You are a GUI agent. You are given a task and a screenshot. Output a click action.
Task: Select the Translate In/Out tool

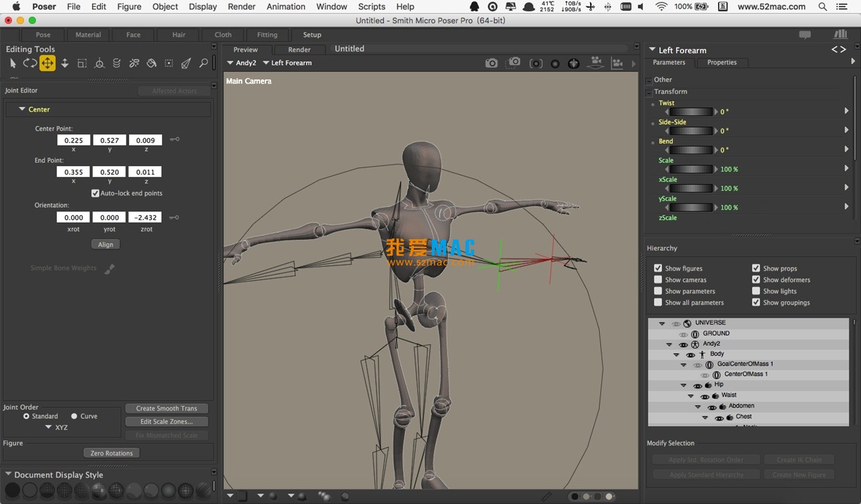(x=64, y=63)
